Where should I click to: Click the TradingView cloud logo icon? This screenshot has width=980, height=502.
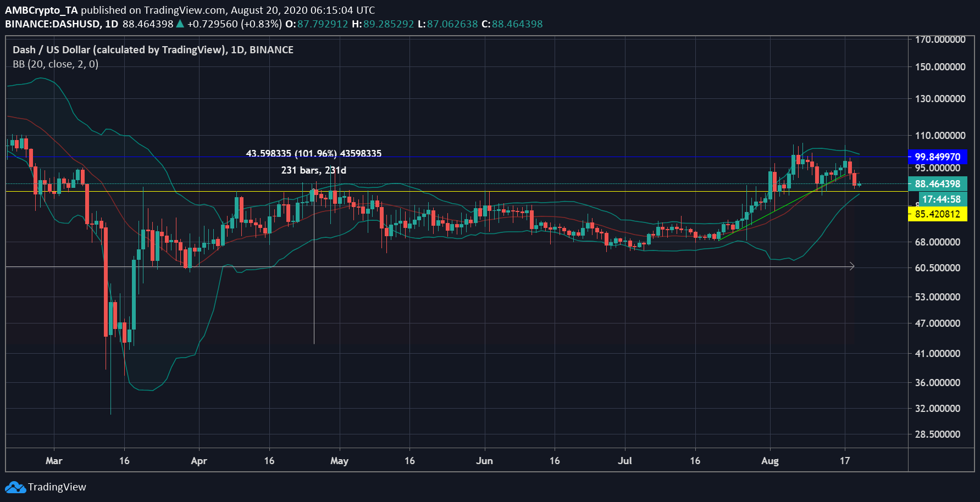click(x=15, y=487)
